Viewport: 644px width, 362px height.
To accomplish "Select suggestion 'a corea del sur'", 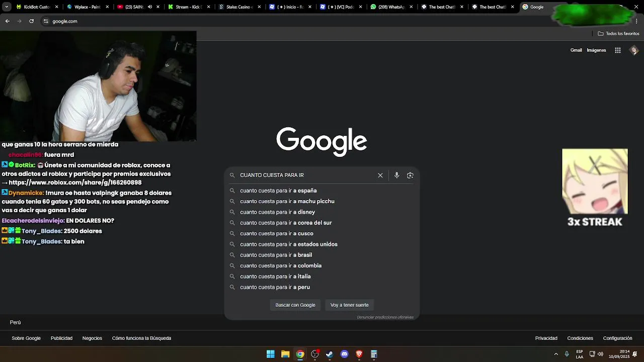I will 322,223.
